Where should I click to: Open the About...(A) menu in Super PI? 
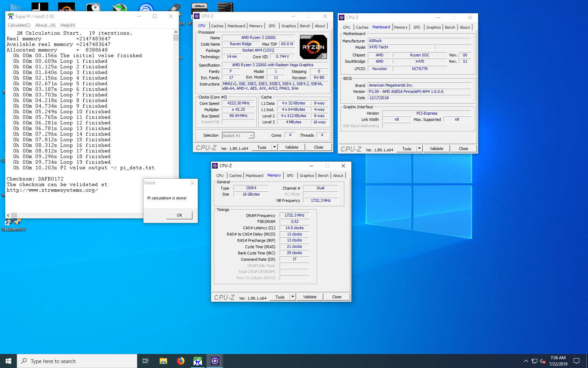pos(45,25)
